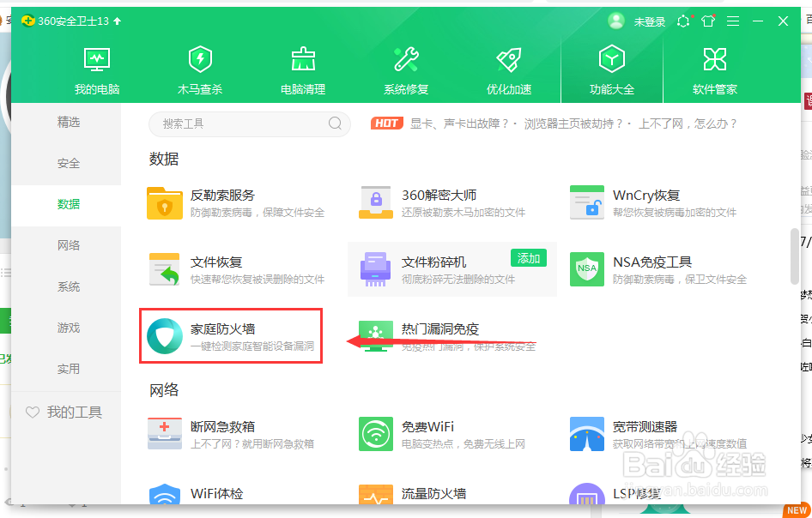Viewport: 812px width, 518px height.
Task: Click the search magnifier icon in 搜索工具 box
Action: click(x=335, y=123)
